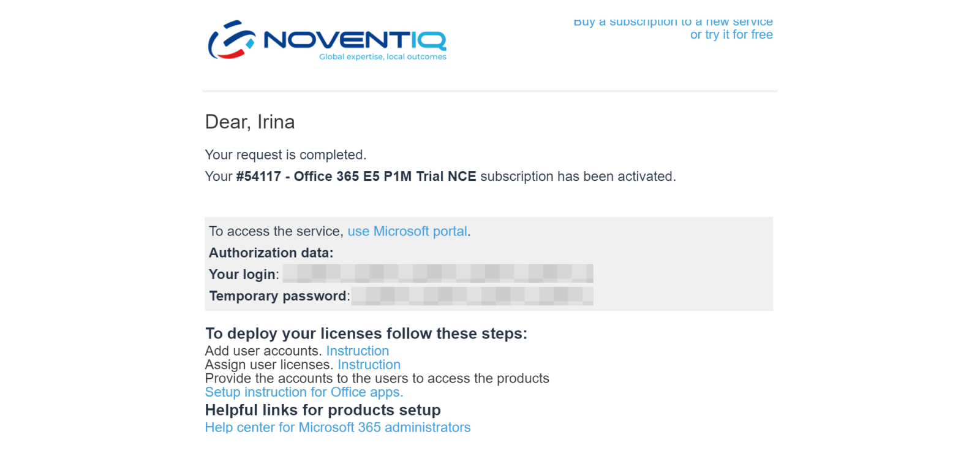This screenshot has height=453, width=980.
Task: Click the blurred login value
Action: pos(437,273)
